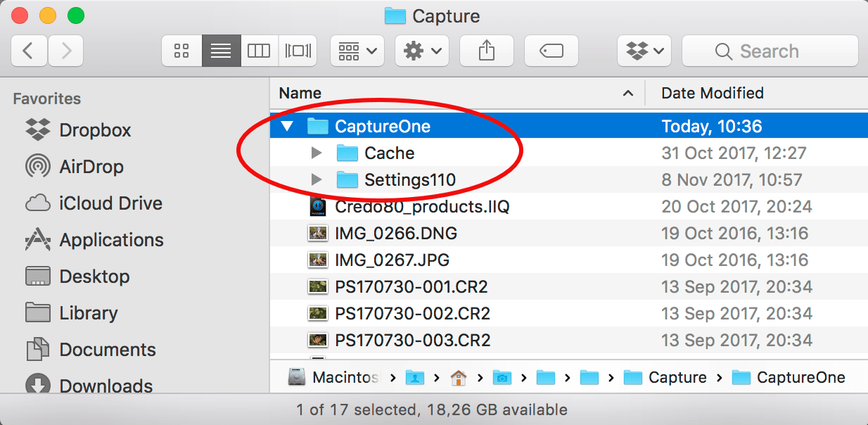The width and height of the screenshot is (868, 425).
Task: Switch to icon view
Action: [x=181, y=51]
